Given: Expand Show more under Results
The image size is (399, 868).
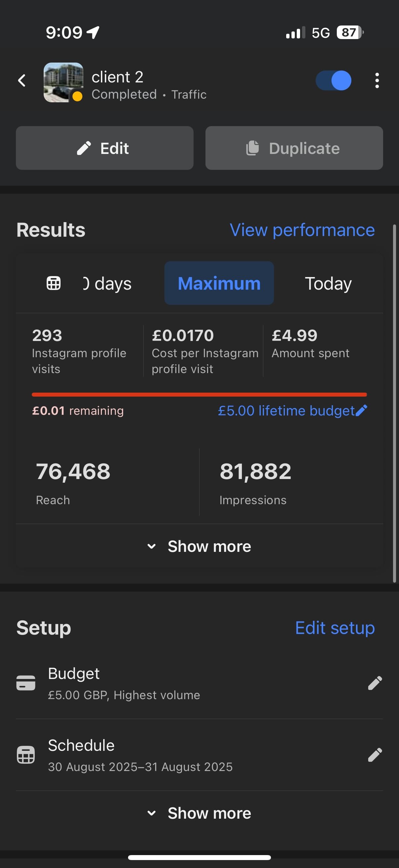Looking at the screenshot, I should (x=199, y=546).
